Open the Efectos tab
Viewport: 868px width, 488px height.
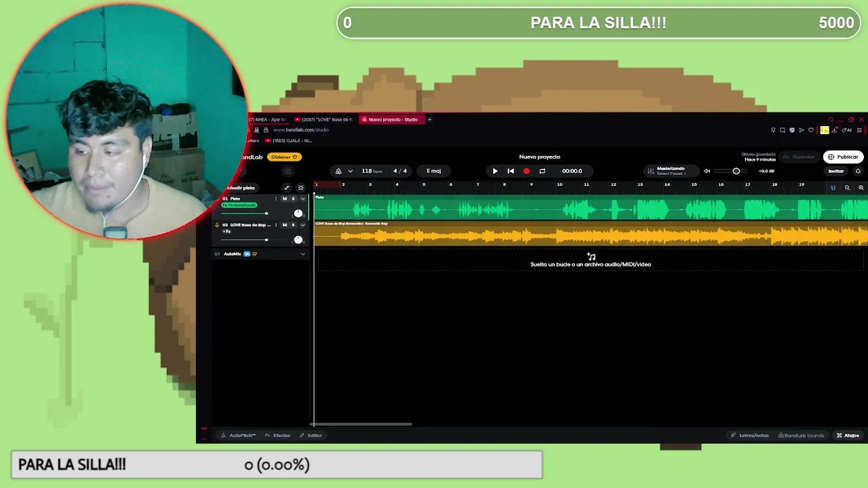pos(278,435)
